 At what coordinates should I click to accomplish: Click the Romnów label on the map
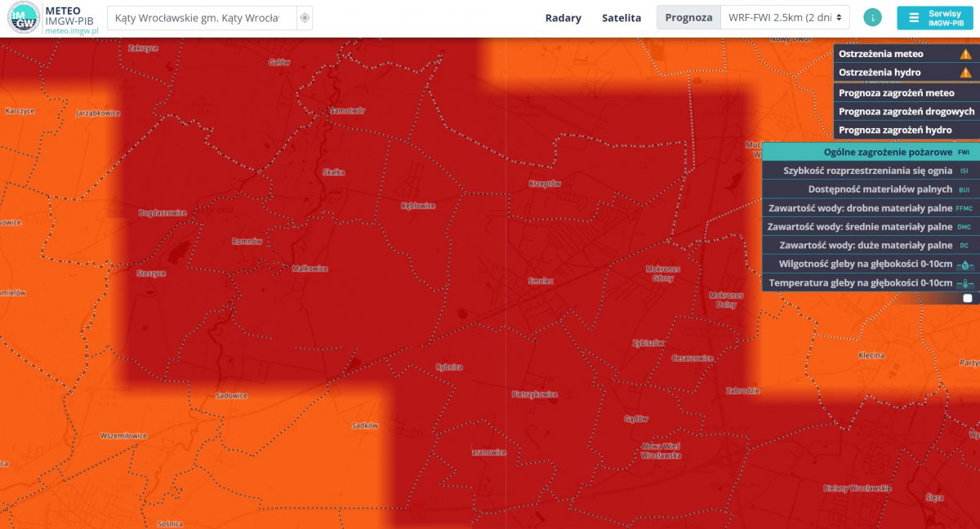247,242
